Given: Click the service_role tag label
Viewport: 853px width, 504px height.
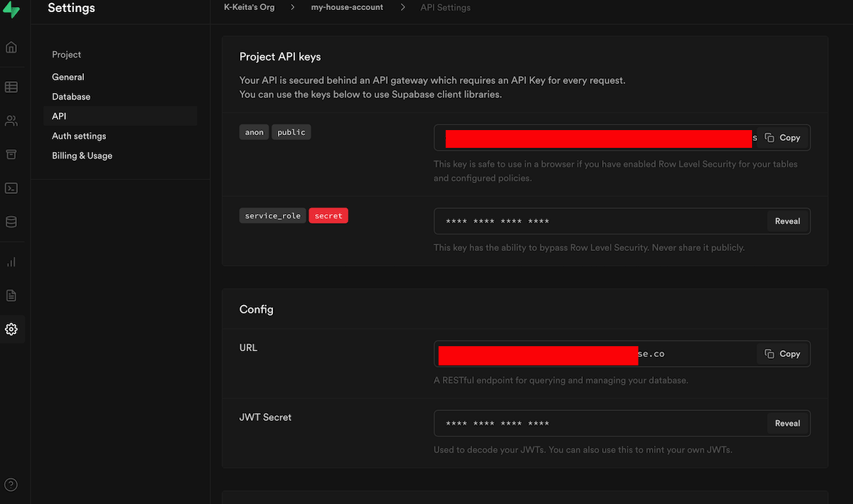Looking at the screenshot, I should (x=273, y=215).
